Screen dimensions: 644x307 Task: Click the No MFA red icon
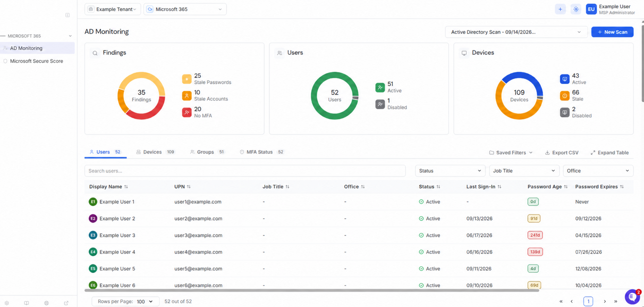tap(187, 112)
